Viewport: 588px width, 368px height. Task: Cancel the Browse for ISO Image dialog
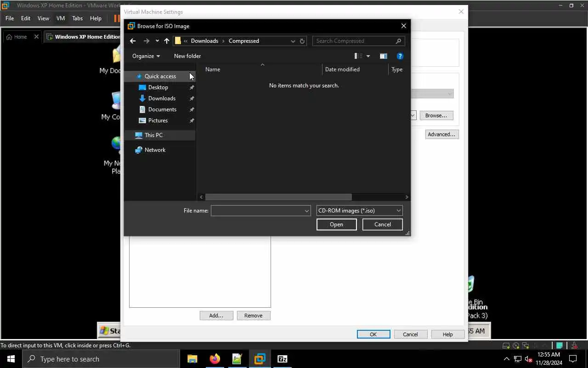(383, 224)
